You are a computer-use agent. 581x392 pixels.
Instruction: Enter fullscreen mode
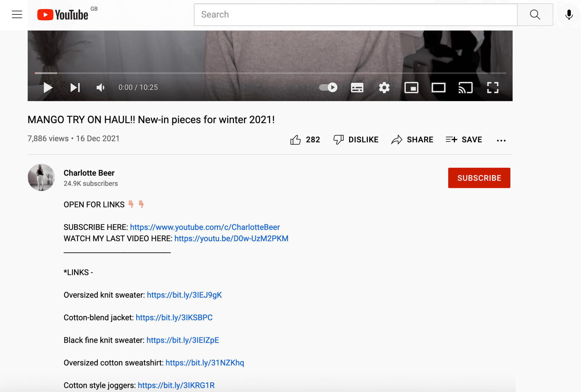click(493, 88)
